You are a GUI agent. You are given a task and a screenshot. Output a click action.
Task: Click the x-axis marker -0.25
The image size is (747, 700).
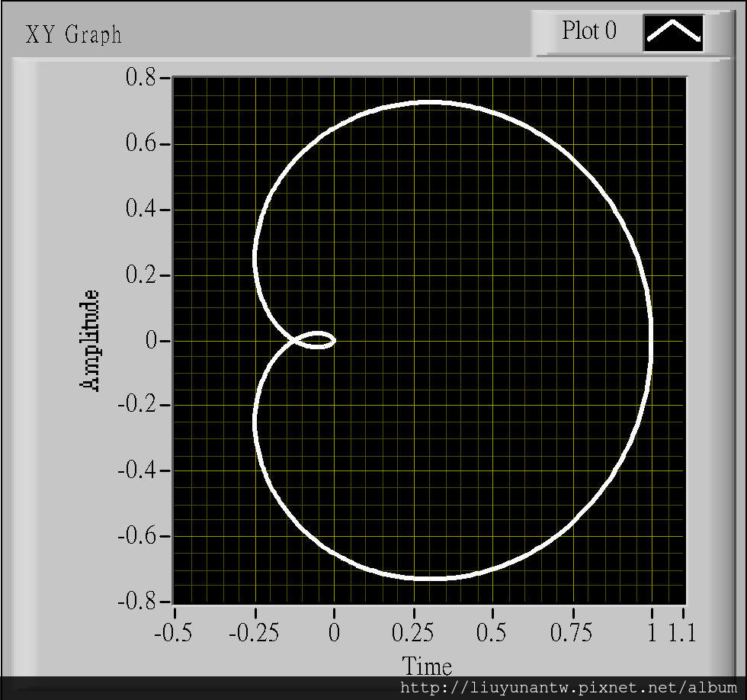(254, 634)
